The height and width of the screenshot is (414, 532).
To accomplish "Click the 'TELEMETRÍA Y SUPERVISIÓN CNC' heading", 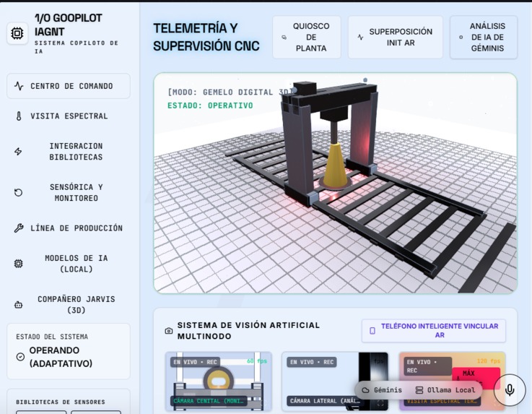I will tap(206, 37).
